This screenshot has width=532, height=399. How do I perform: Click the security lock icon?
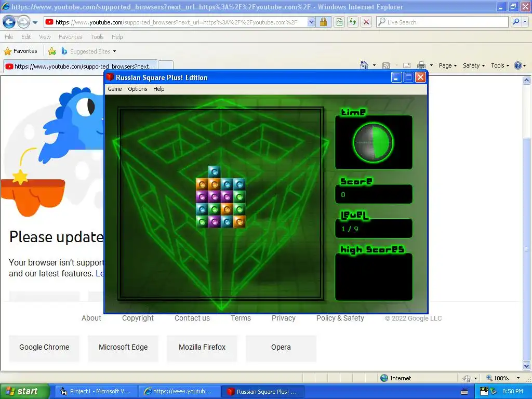323,22
